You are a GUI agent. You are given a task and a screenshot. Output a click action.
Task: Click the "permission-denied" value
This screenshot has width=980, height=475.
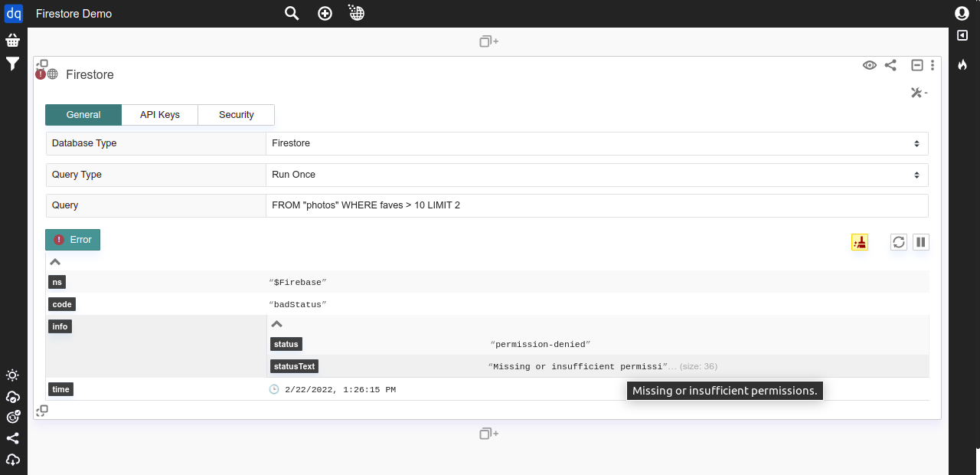point(541,345)
